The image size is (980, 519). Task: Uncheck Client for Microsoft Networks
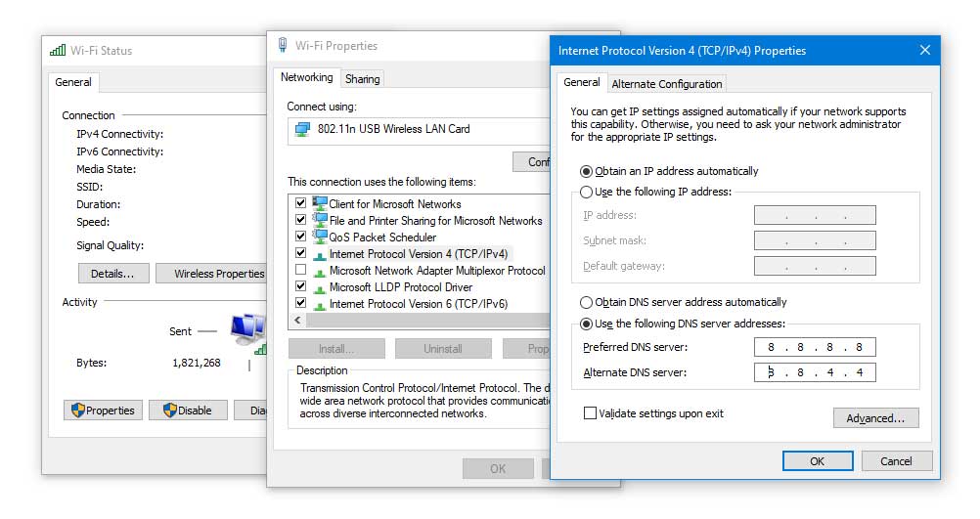(x=300, y=203)
